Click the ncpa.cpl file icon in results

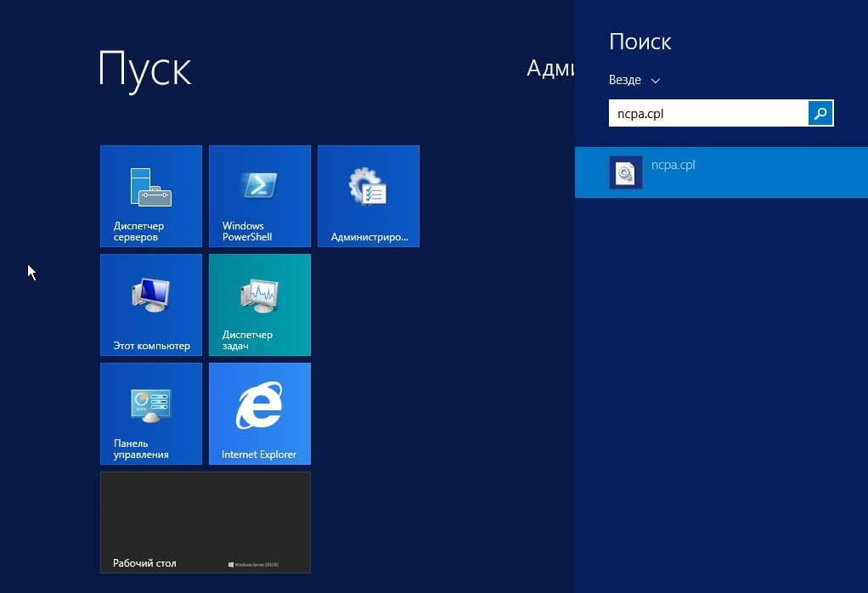[x=626, y=172]
